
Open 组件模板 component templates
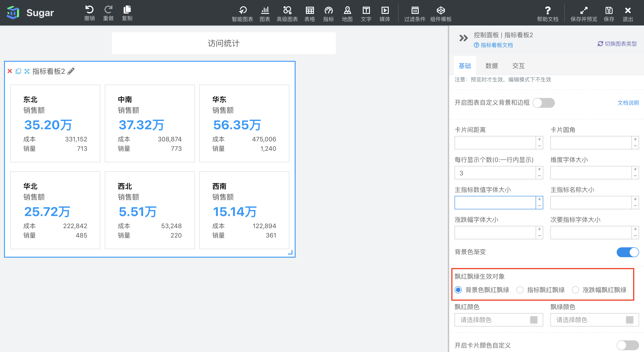pos(441,14)
